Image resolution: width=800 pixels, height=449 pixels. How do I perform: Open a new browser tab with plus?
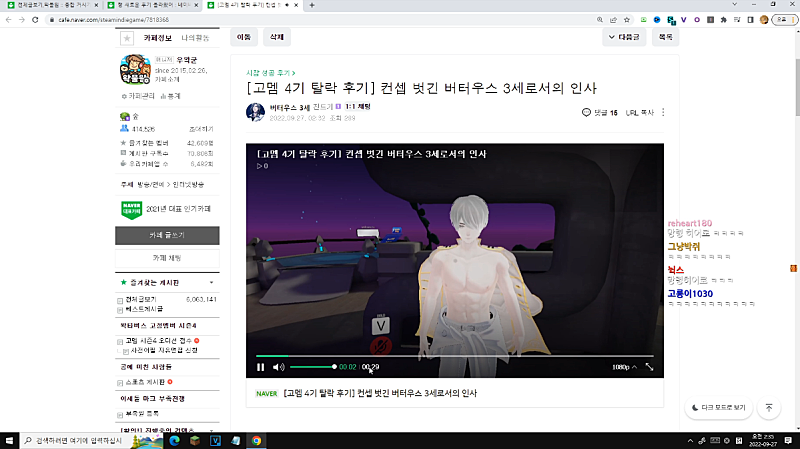[x=312, y=5]
